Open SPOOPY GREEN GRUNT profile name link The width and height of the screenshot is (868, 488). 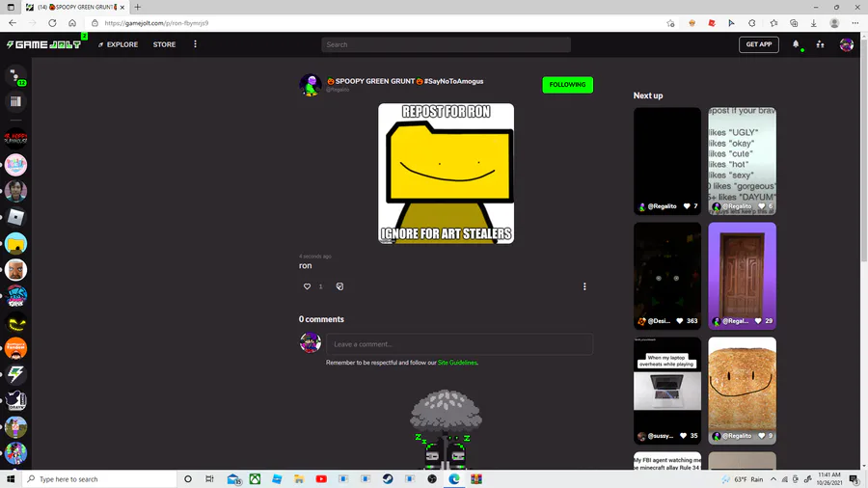(x=405, y=81)
